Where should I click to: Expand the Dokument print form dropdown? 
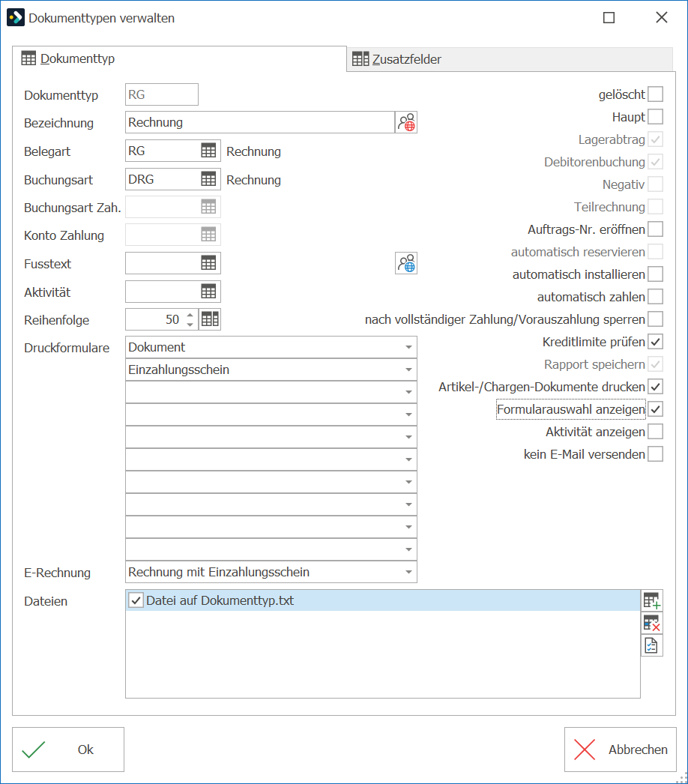pyautogui.click(x=408, y=347)
